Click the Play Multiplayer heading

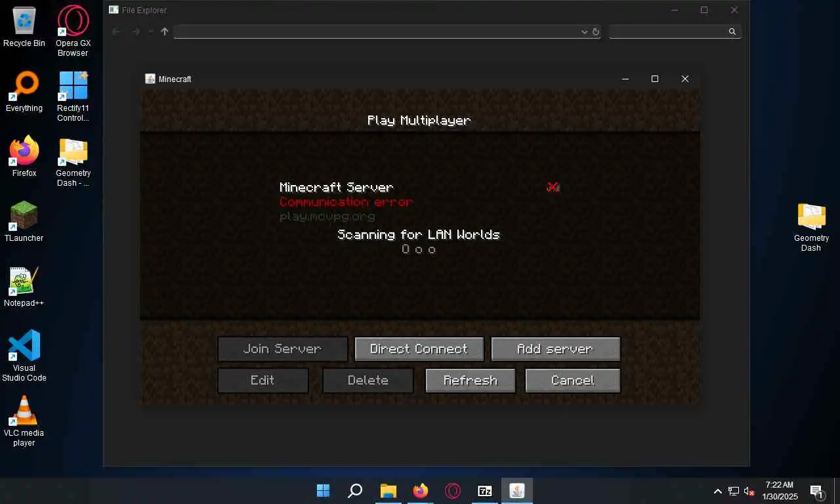point(419,120)
